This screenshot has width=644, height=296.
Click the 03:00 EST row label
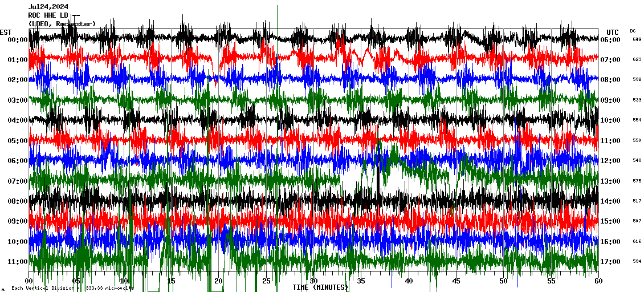pos(18,100)
